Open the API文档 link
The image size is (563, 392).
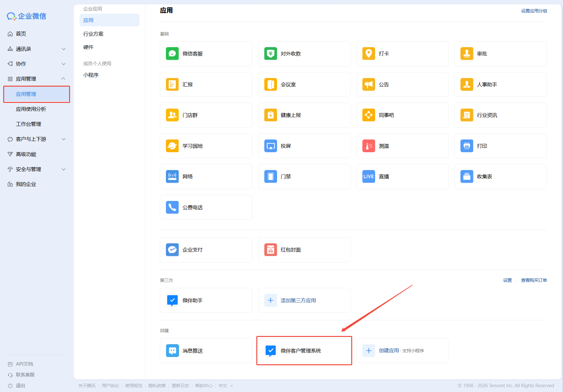[x=25, y=364]
